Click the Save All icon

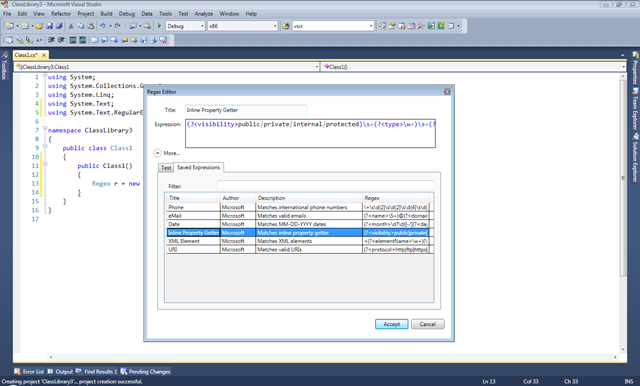[60, 26]
